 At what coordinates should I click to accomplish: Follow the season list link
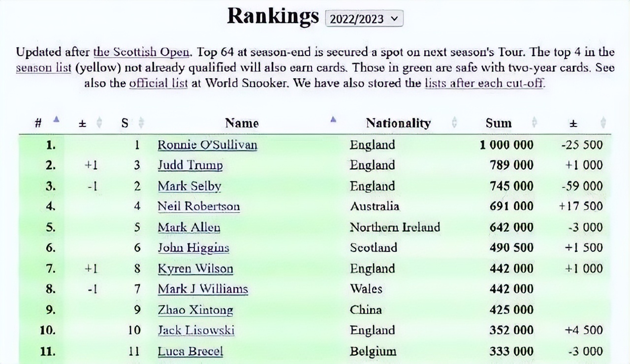tap(43, 67)
